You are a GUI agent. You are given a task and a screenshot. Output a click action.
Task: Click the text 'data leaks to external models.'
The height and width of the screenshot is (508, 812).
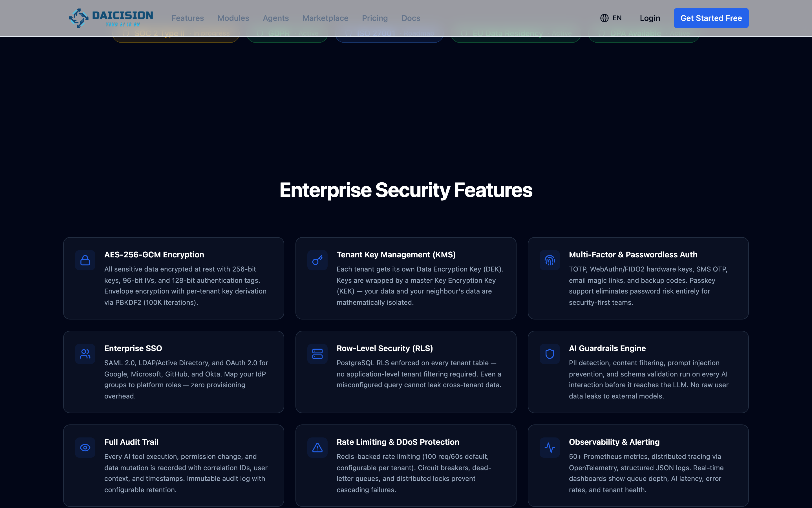pyautogui.click(x=616, y=396)
